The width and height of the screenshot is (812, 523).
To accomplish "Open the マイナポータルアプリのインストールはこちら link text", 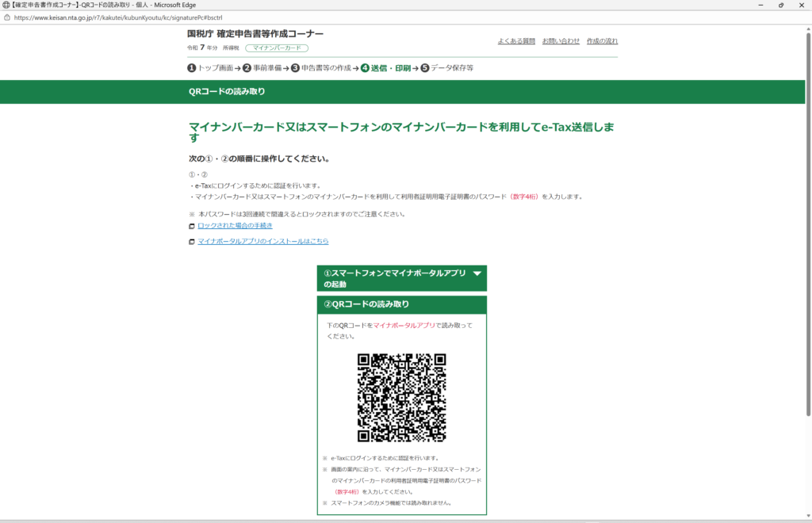I will (x=262, y=241).
